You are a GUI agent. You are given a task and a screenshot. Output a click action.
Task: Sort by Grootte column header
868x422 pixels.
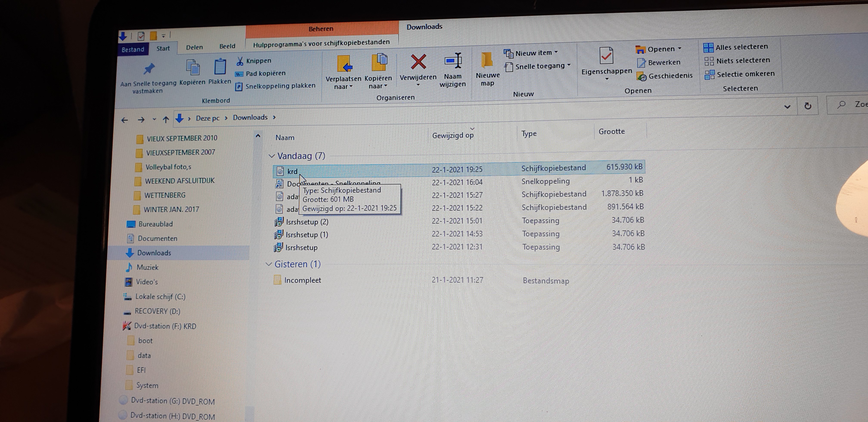click(x=612, y=132)
